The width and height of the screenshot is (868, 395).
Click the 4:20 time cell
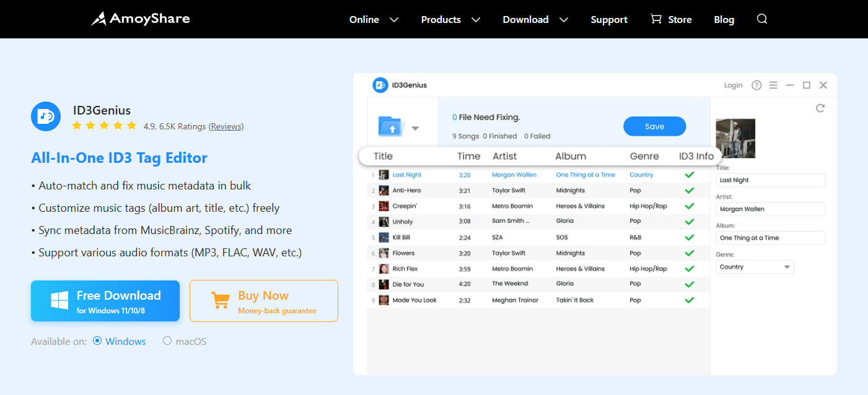465,284
